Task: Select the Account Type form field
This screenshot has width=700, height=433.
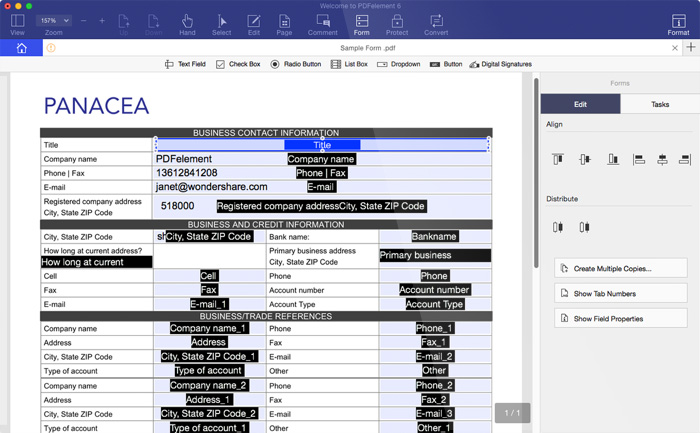Action: [435, 304]
